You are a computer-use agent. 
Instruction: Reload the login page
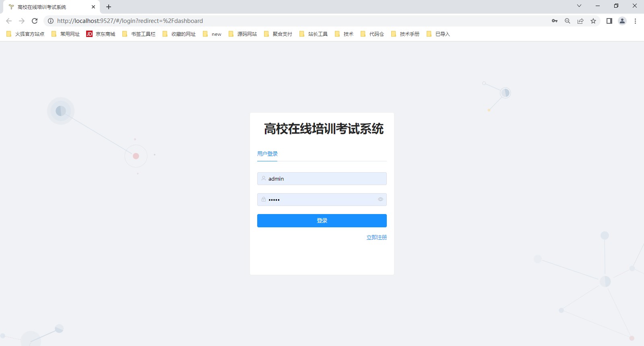pos(35,21)
